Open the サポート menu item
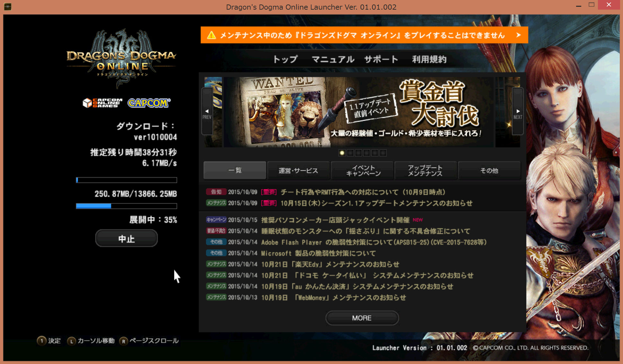 pos(381,59)
